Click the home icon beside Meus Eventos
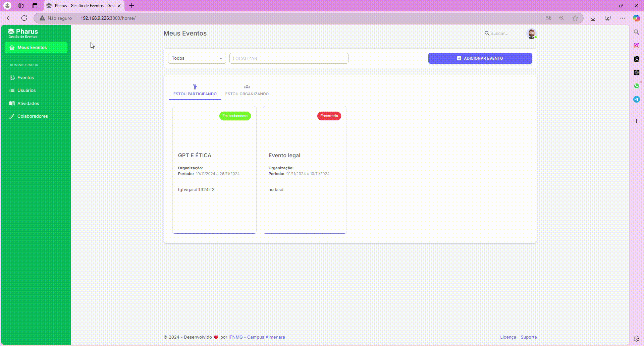 click(x=12, y=48)
